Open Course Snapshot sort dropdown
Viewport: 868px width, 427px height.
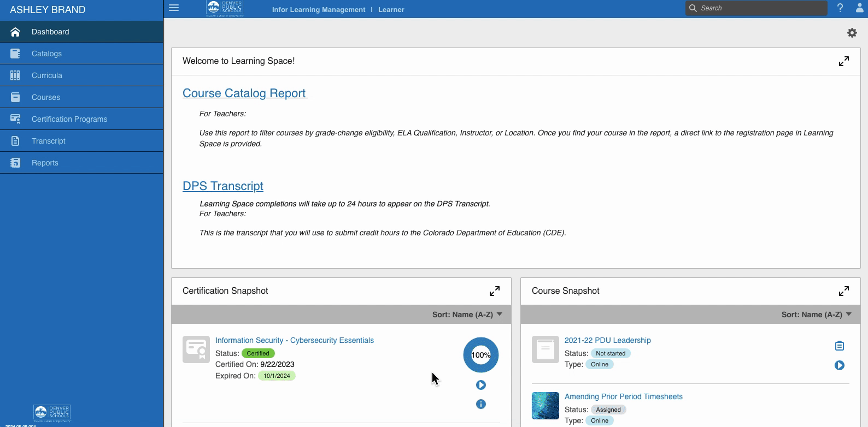point(817,315)
